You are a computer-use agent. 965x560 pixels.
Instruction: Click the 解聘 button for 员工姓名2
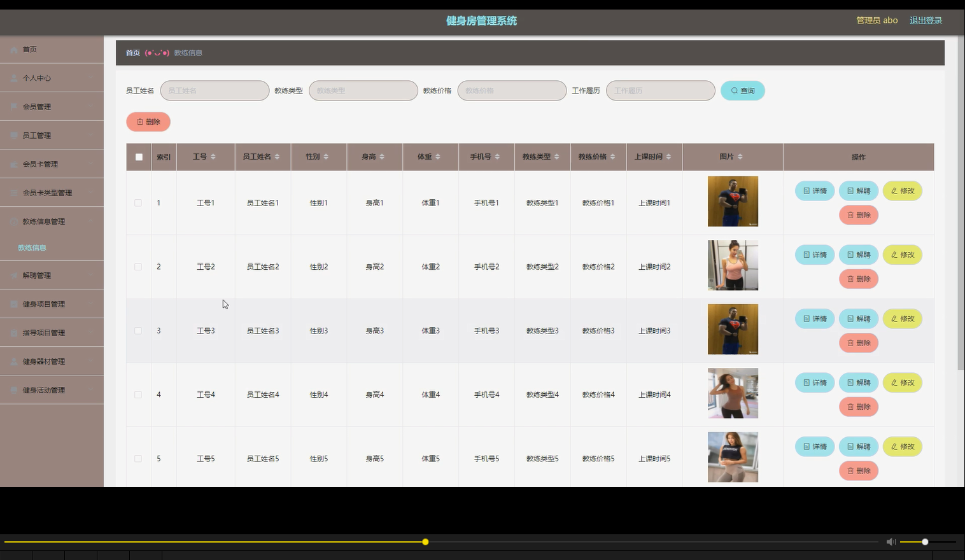859,255
